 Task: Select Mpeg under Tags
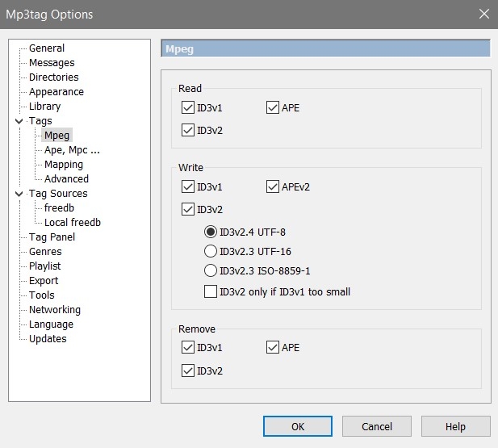pos(56,136)
